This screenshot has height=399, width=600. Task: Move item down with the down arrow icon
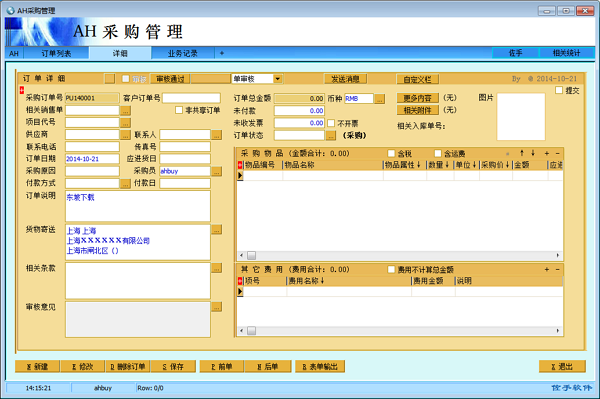click(533, 153)
